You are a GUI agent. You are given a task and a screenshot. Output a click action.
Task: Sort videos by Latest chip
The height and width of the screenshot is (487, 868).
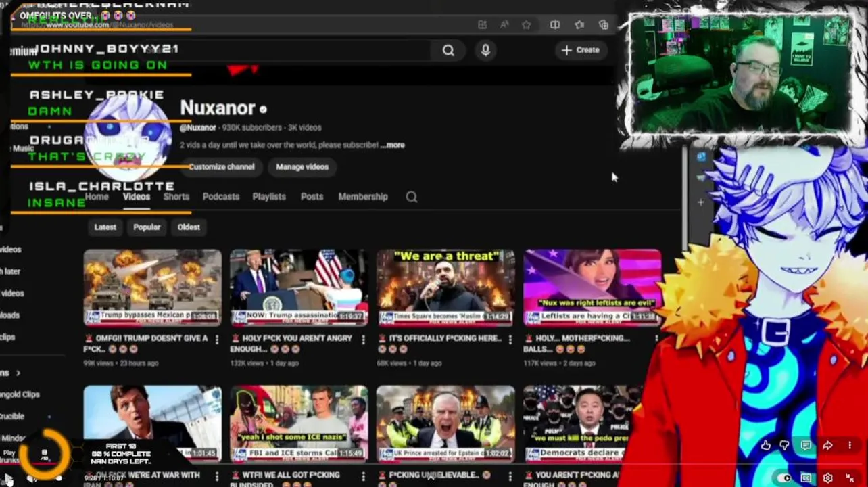tap(105, 227)
